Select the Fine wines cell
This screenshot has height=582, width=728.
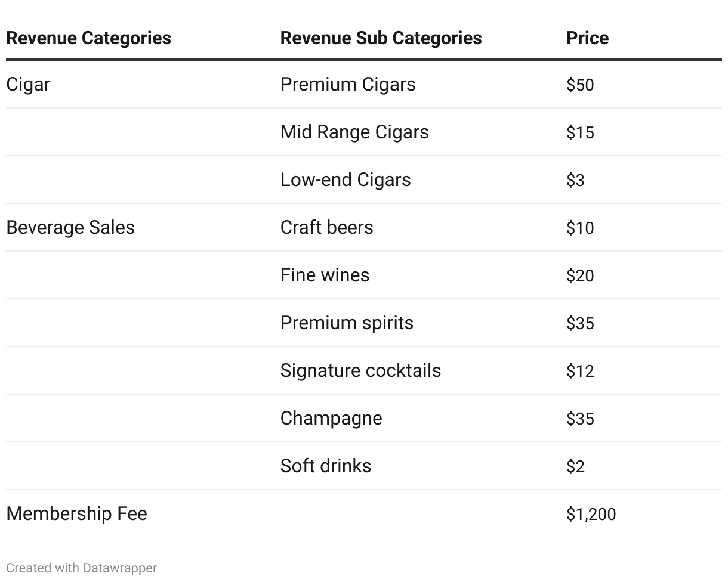(x=325, y=275)
